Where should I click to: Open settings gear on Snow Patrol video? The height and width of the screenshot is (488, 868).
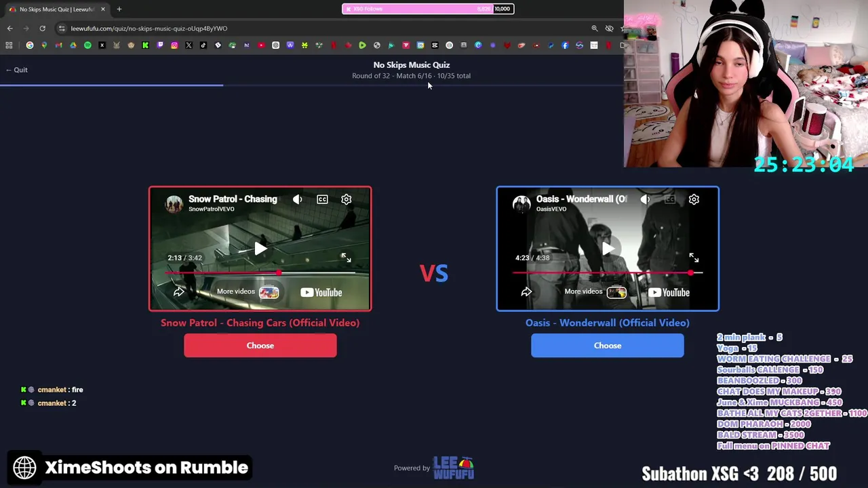tap(347, 199)
